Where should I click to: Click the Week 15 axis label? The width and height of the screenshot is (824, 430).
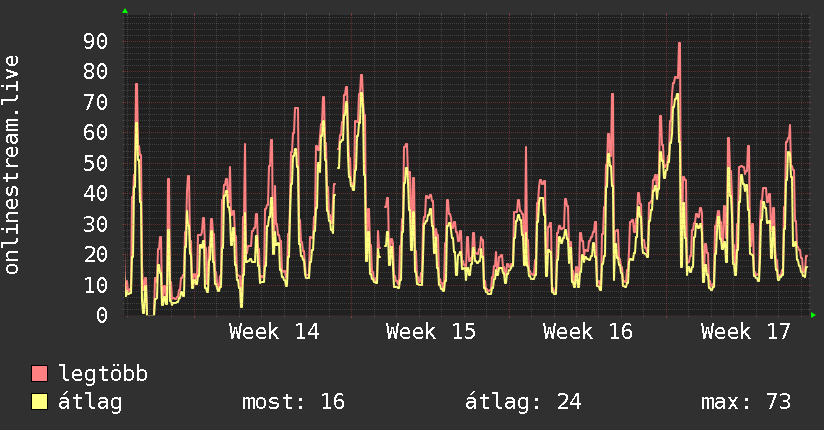pyautogui.click(x=431, y=332)
